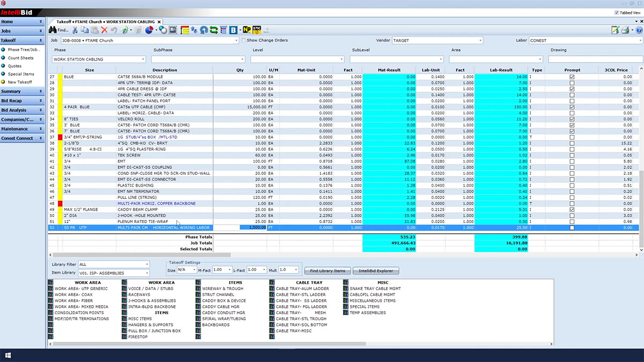
Task: Open the Vendor TARGET dropdown
Action: (x=480, y=40)
